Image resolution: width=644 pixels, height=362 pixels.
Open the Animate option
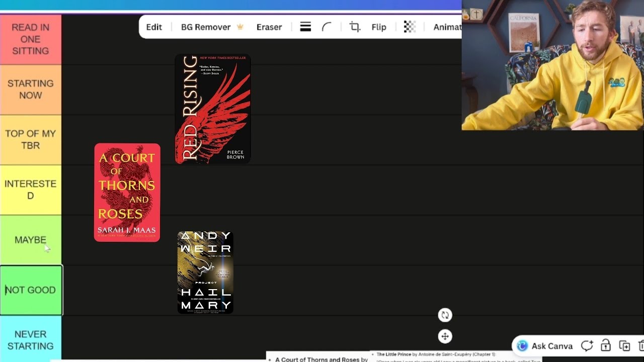pyautogui.click(x=447, y=27)
